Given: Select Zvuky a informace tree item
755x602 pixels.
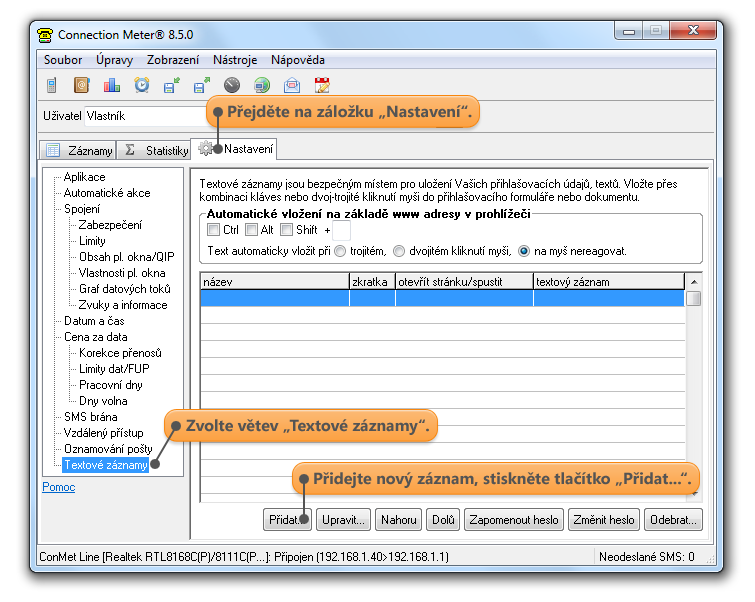Looking at the screenshot, I should tap(123, 305).
